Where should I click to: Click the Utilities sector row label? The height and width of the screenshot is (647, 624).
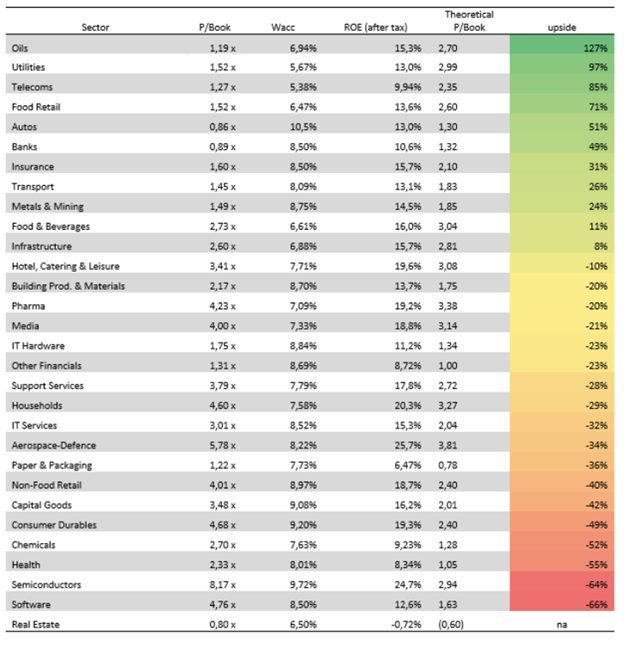pos(28,67)
